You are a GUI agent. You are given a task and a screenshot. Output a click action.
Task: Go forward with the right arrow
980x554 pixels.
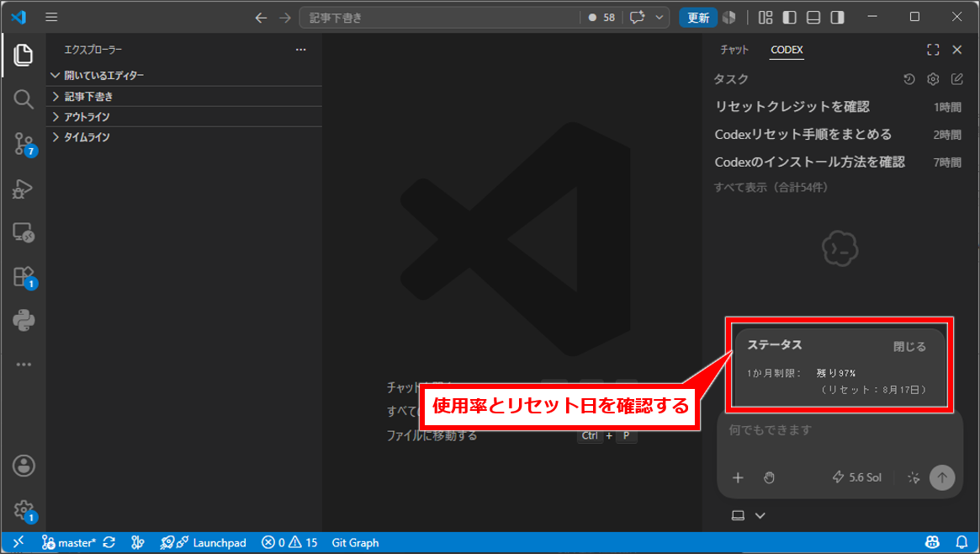point(285,18)
